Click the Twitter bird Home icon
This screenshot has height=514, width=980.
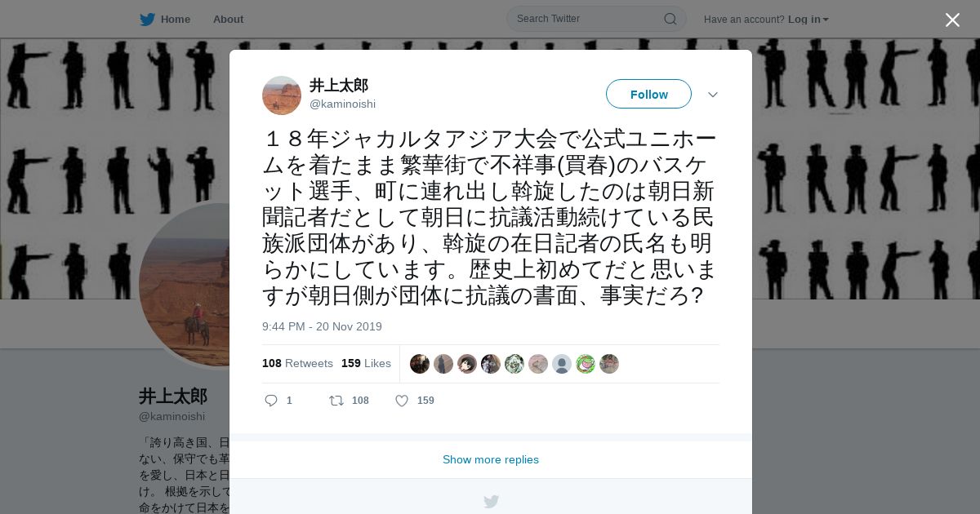click(x=147, y=19)
